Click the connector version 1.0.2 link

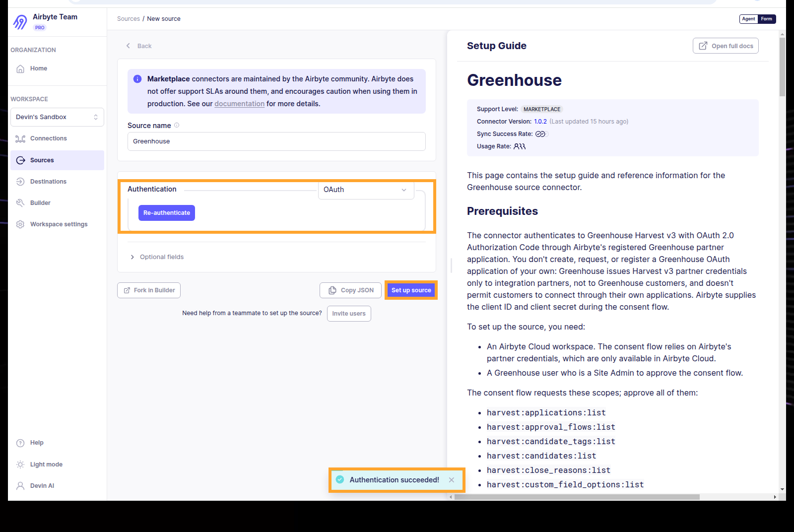click(540, 122)
